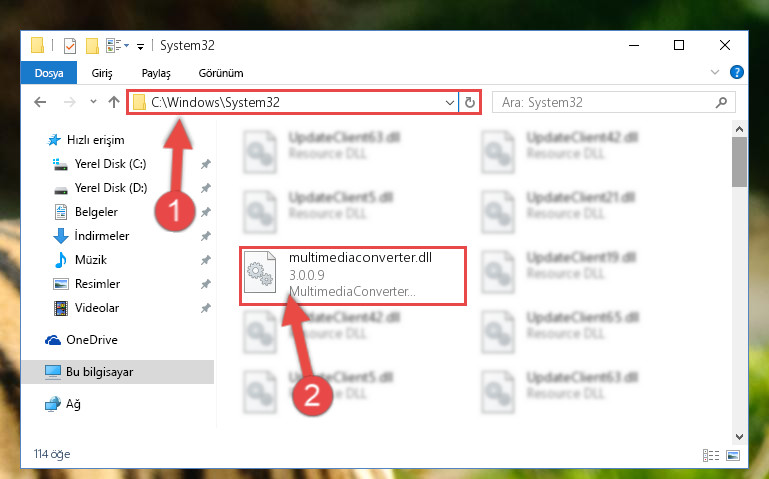Screen dimensions: 769x479
Task: Click the New folder quick access icon
Action: click(x=92, y=46)
